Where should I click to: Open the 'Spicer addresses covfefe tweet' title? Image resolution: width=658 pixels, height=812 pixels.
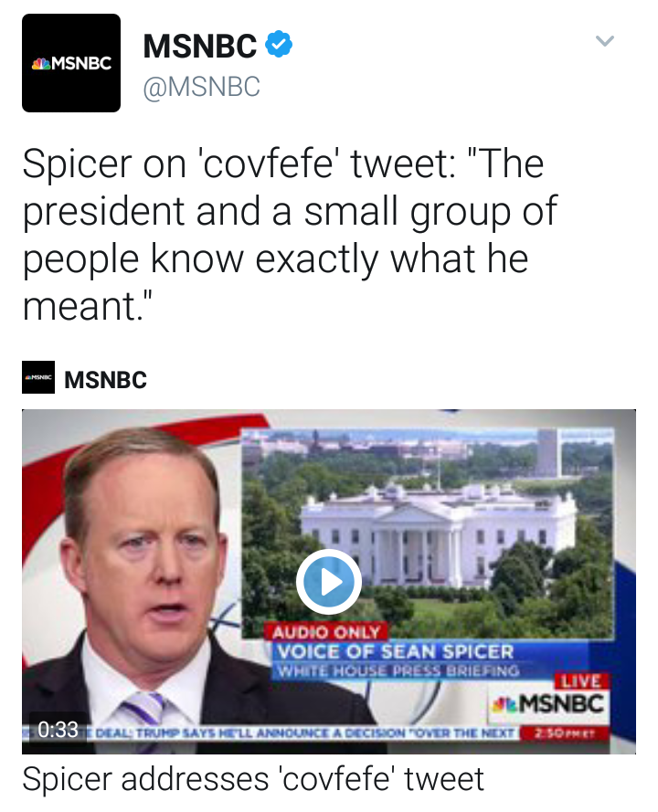click(253, 781)
